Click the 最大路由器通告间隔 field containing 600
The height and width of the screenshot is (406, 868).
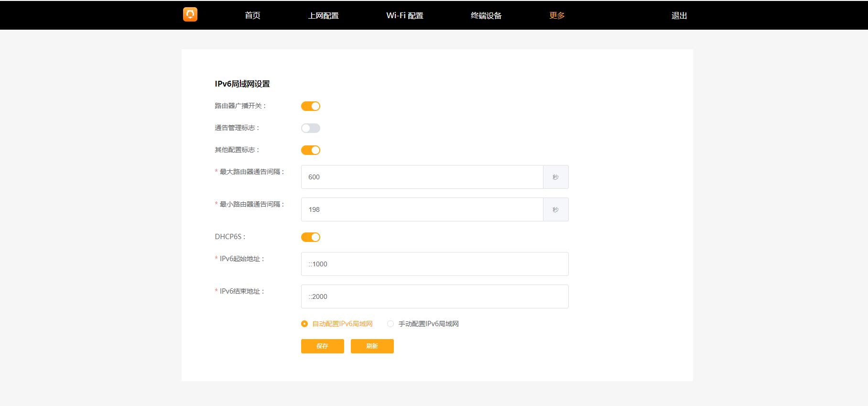tap(422, 177)
